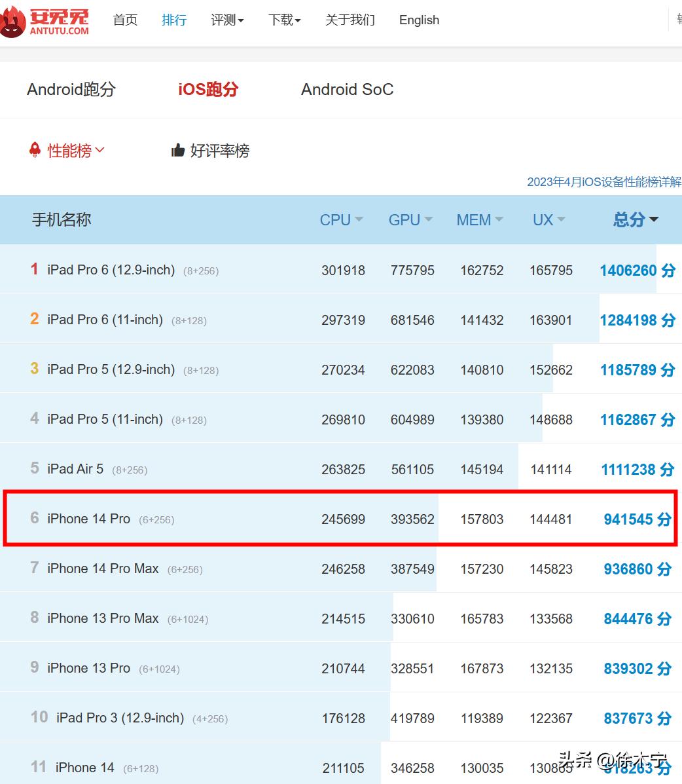Switch to the Android SoC tab
The height and width of the screenshot is (784, 682).
[x=348, y=90]
